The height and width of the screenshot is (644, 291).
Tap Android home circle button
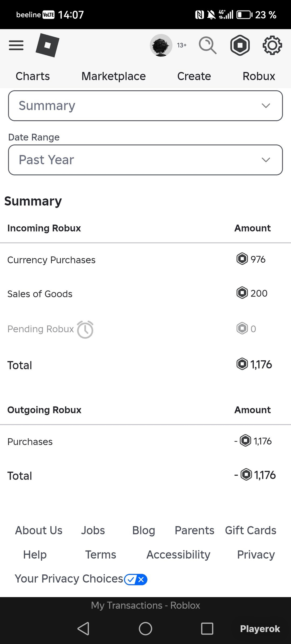pos(145,629)
